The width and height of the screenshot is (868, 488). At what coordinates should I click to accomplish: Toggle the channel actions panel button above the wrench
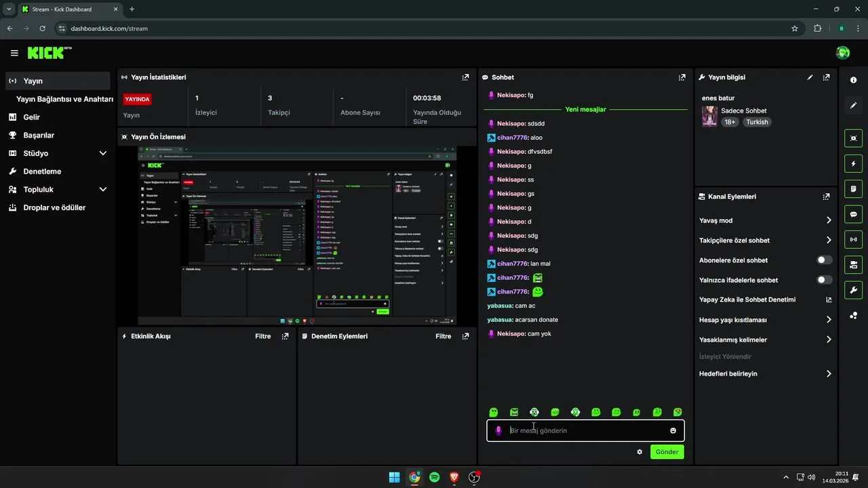(x=853, y=264)
